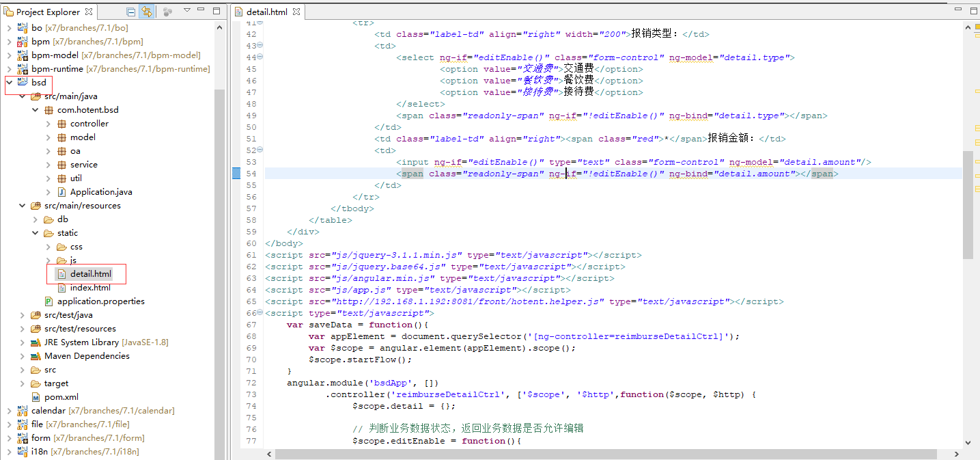Viewport: 980px width, 460px height.
Task: Expand the target folder
Action: click(x=22, y=383)
